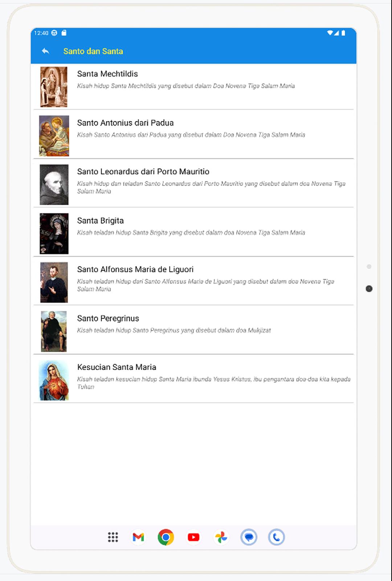Open Santa Mechtildis picture thumbnail
The height and width of the screenshot is (581, 392).
pos(54,87)
